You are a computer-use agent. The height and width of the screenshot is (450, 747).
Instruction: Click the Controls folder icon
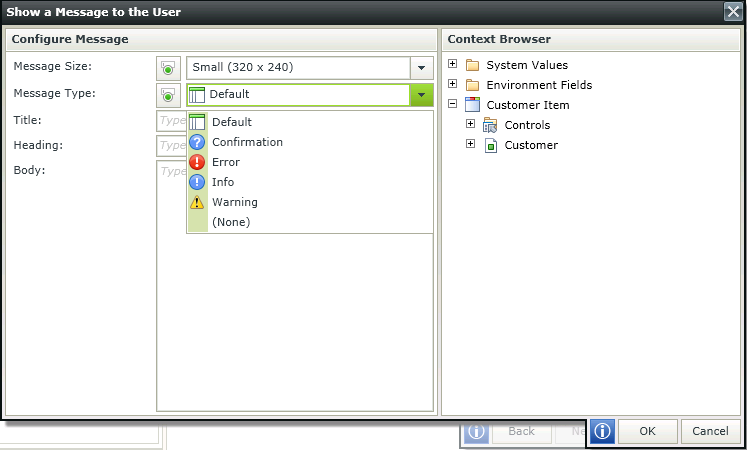(490, 125)
